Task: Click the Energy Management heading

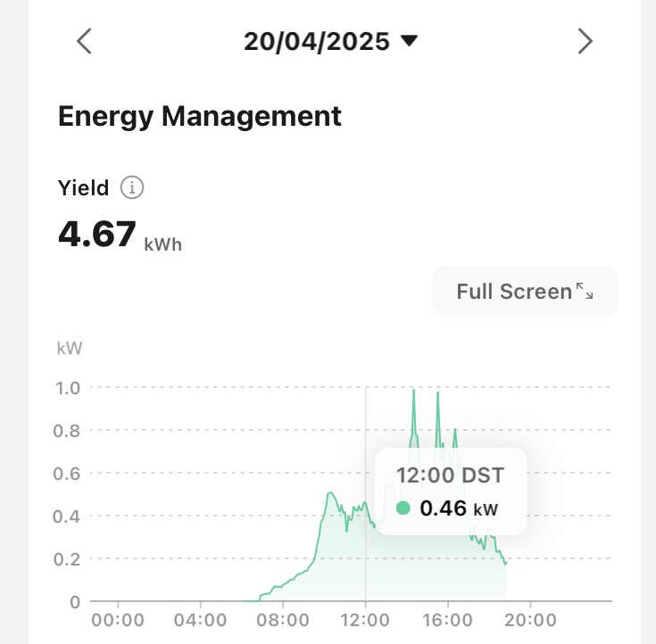Action: point(200,116)
